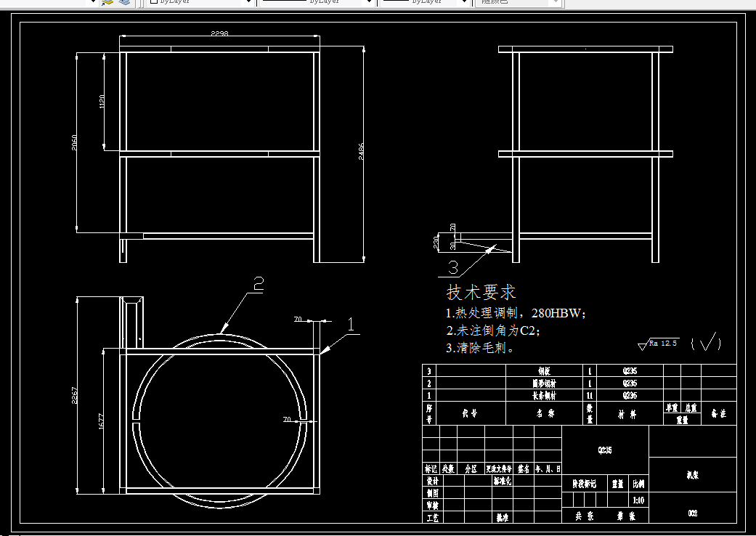Select the 230 dimension near part 3

(x=436, y=241)
